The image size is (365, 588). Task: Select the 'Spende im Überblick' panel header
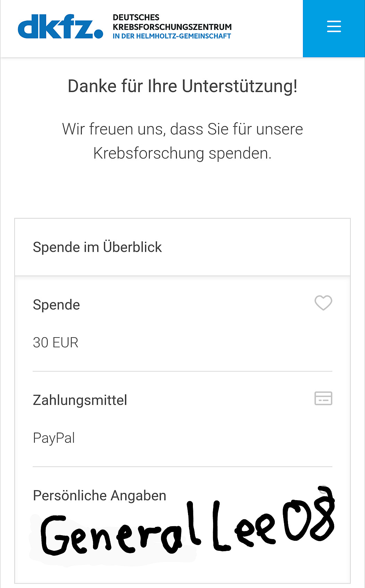[x=97, y=247]
